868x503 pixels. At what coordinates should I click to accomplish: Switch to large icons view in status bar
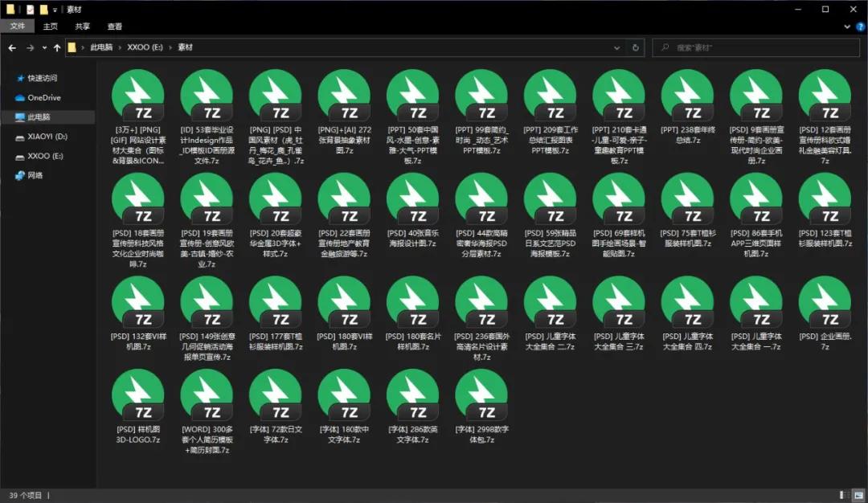858,495
